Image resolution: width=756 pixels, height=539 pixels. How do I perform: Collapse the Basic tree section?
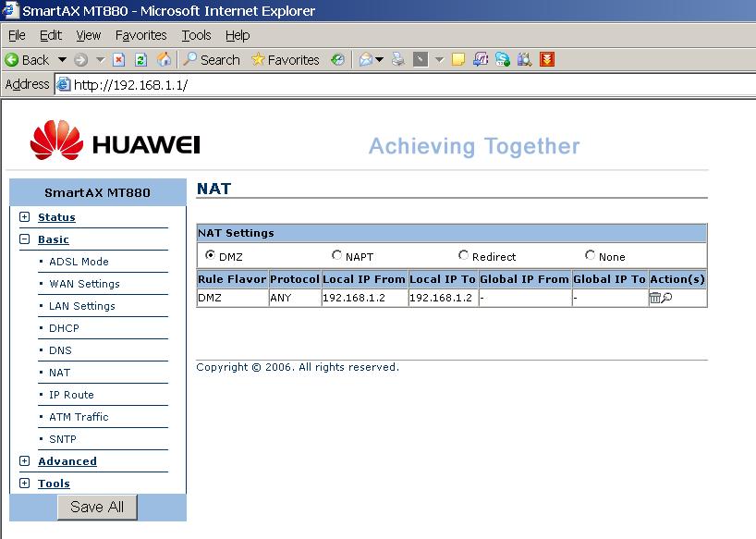tap(25, 239)
